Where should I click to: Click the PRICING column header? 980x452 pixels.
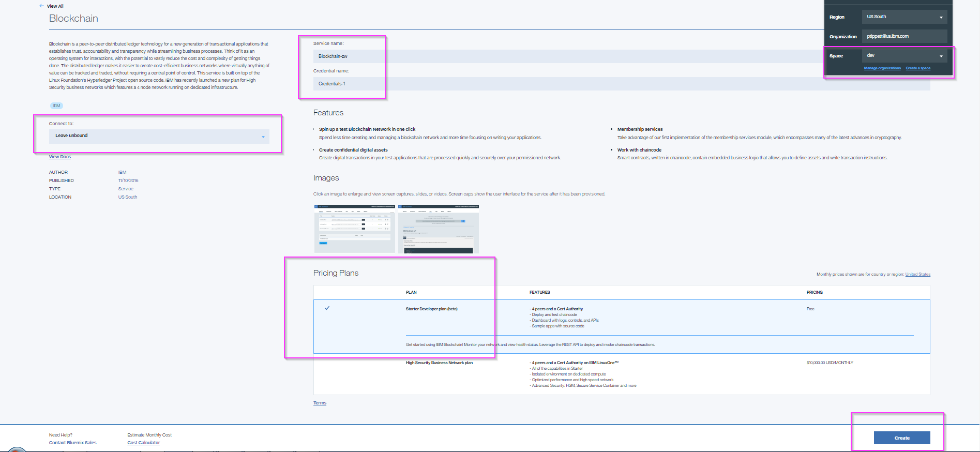[815, 292]
